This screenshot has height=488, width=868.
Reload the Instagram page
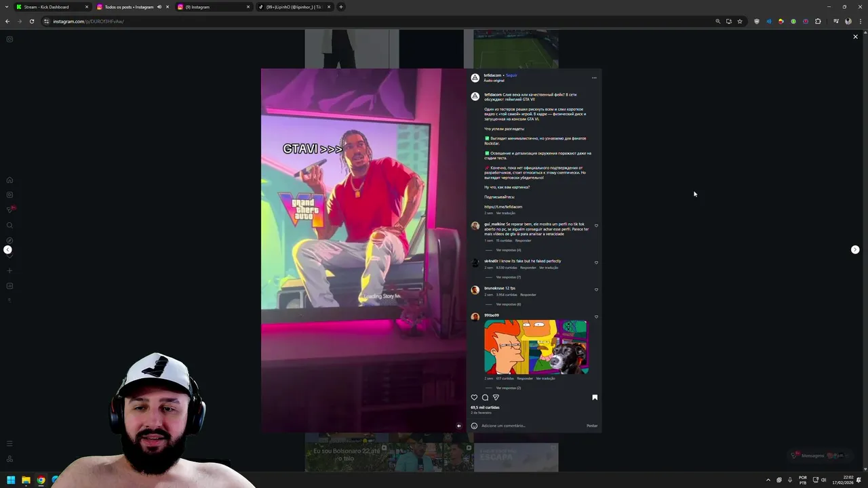click(31, 21)
